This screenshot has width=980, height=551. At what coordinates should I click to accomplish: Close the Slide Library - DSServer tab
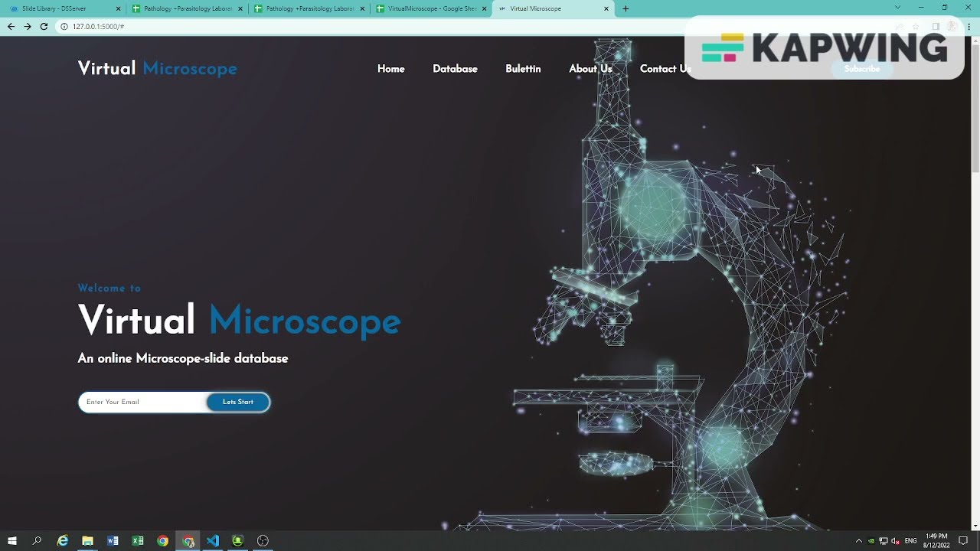[118, 8]
